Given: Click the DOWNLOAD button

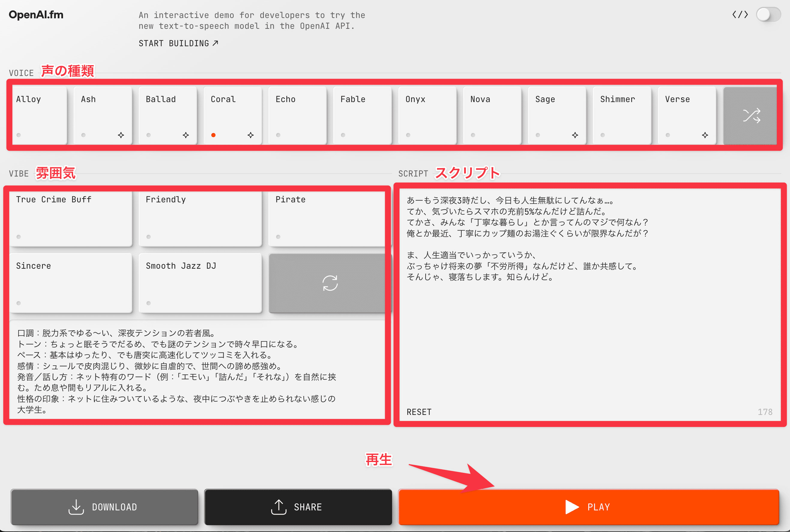Looking at the screenshot, I should tap(104, 507).
